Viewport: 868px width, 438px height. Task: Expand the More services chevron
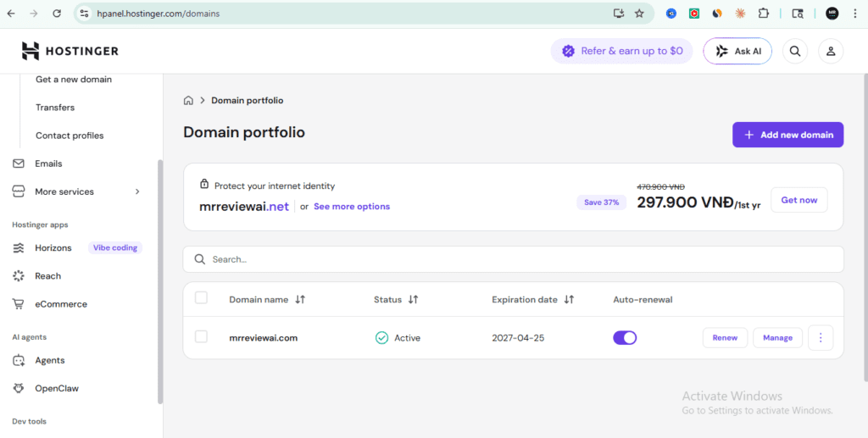tap(137, 192)
